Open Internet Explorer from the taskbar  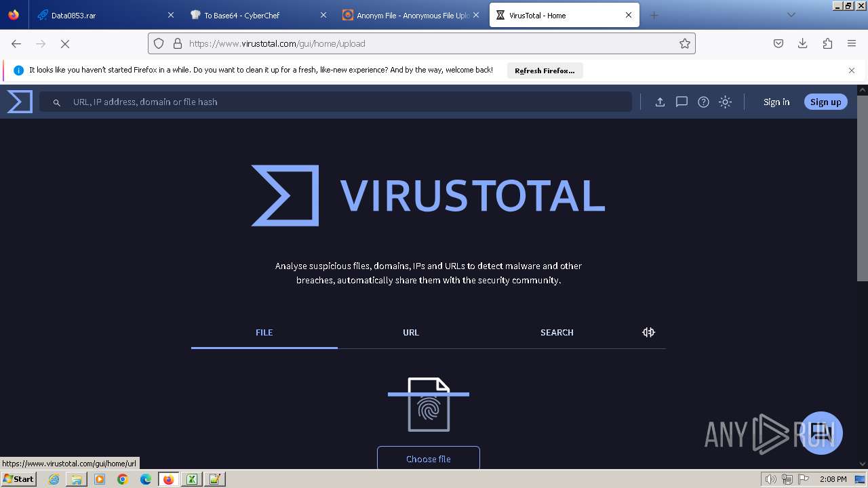[x=54, y=479]
